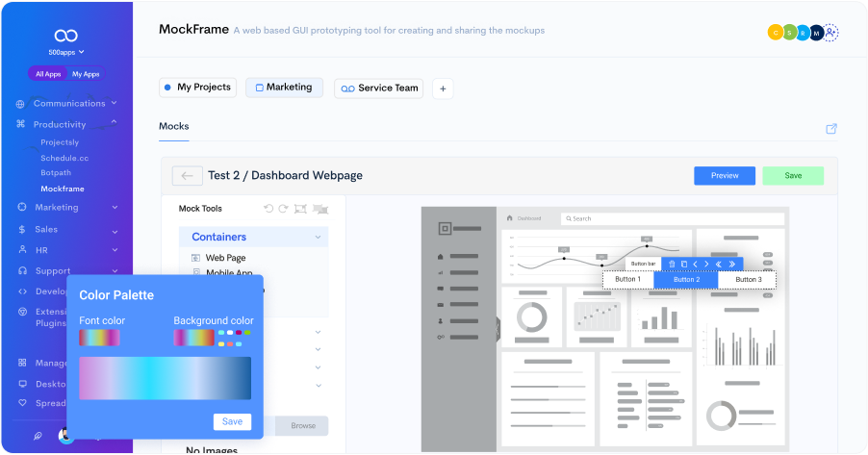
Task: Click the yellow C user avatar
Action: 775,33
